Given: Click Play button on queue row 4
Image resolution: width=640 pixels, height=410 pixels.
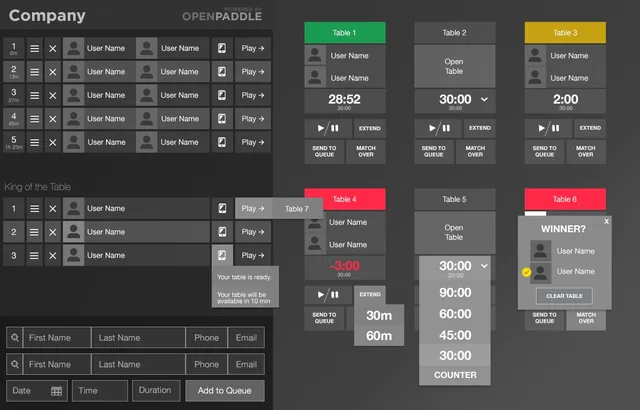Looking at the screenshot, I should coord(253,119).
